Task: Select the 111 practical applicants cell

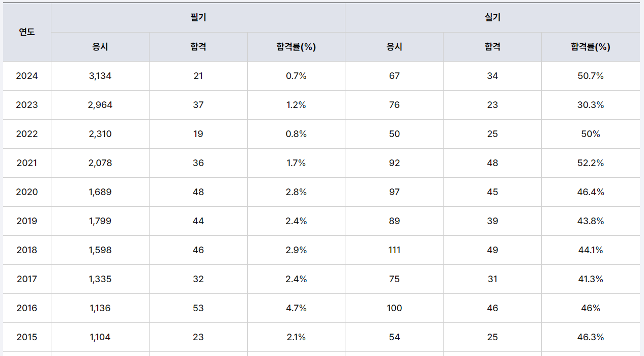Action: [394, 250]
